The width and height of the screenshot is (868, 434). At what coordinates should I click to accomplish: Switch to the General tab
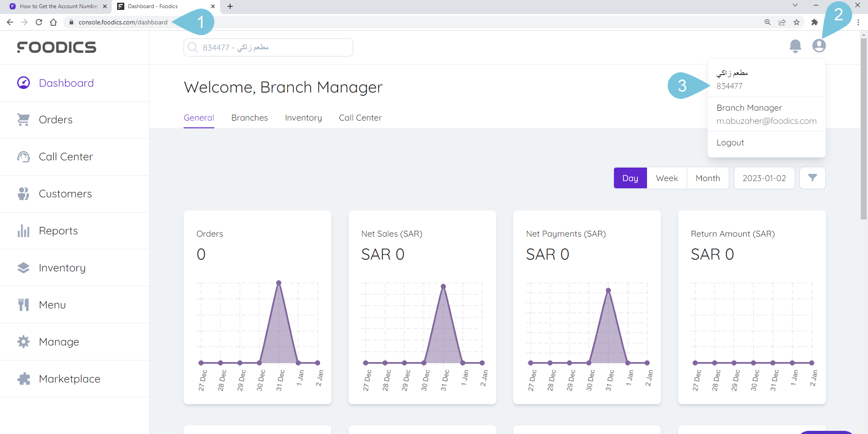pos(199,118)
